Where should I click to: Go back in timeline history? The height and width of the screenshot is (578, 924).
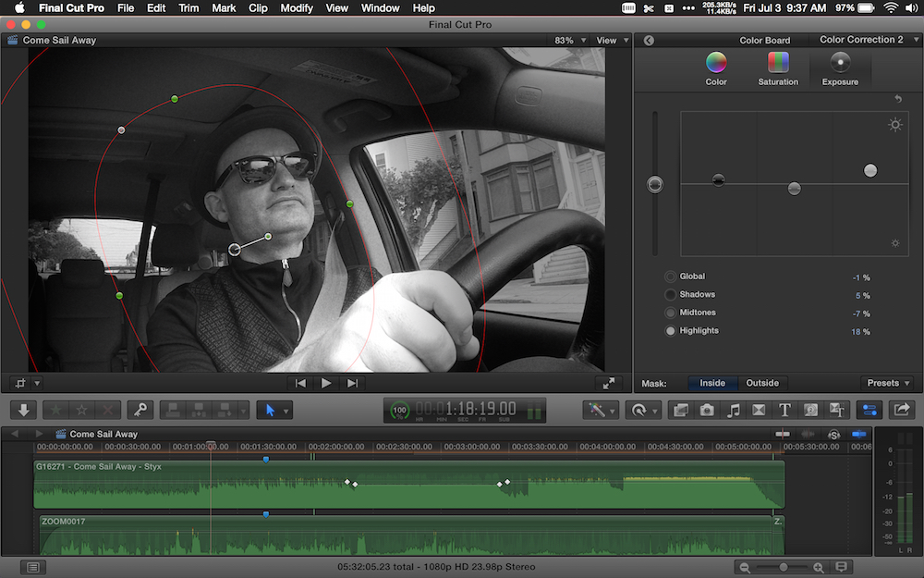15,434
